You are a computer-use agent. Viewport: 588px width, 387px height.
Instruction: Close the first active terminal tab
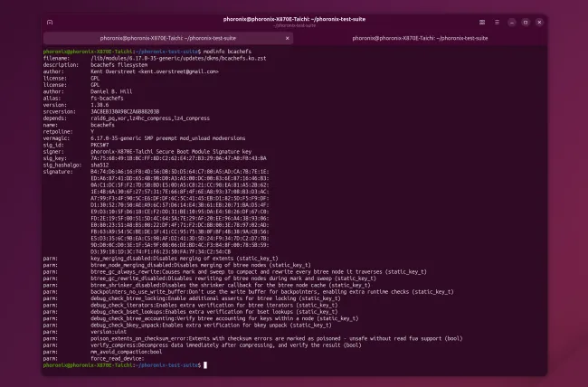click(288, 38)
